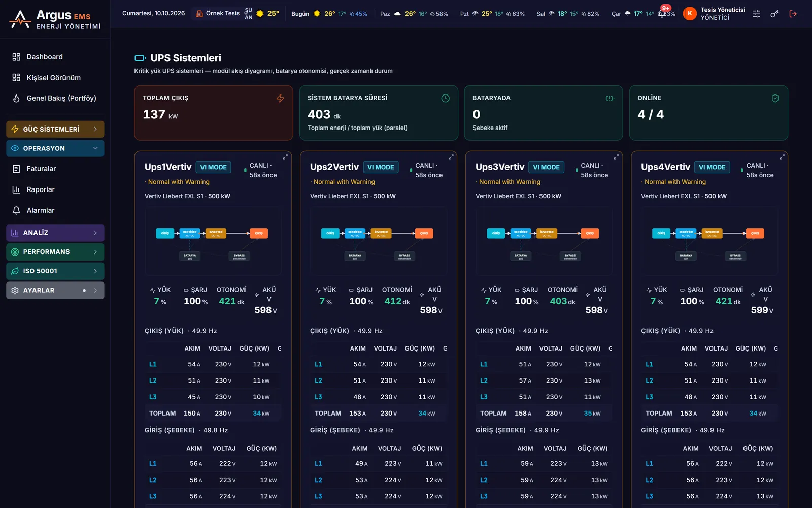Image resolution: width=812 pixels, height=508 pixels.
Task: Click the VI MODE badge on Ups3Vertiv
Action: (x=546, y=167)
